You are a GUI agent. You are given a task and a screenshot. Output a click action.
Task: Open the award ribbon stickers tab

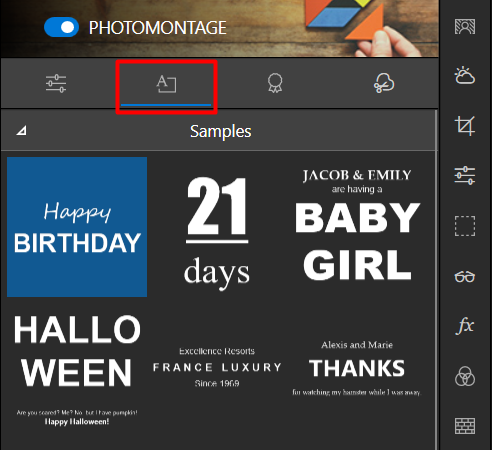(x=275, y=83)
